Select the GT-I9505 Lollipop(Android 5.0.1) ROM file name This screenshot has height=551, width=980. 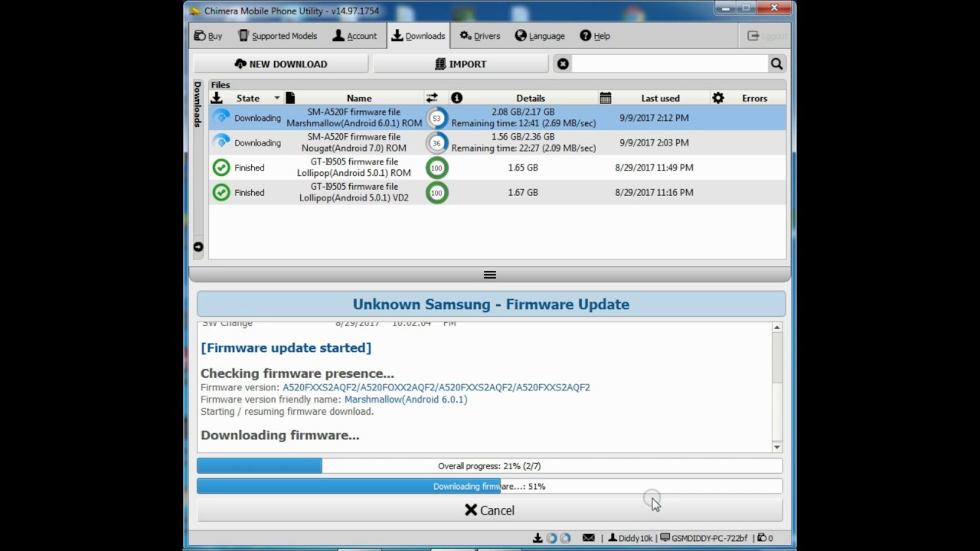coord(354,168)
